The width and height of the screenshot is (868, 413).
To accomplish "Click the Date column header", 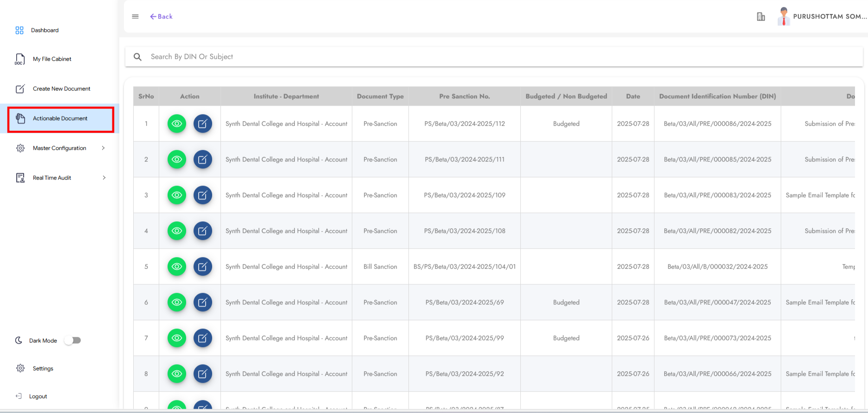I will coord(633,97).
